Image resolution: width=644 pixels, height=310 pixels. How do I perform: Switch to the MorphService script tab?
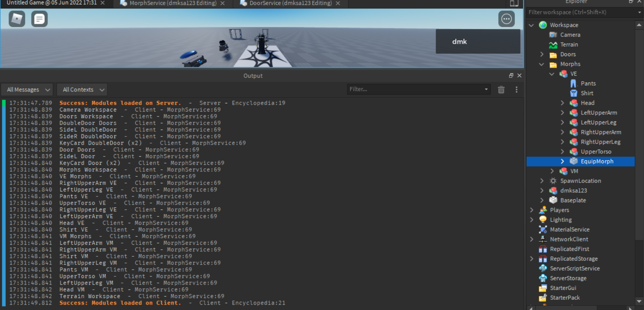tap(173, 3)
